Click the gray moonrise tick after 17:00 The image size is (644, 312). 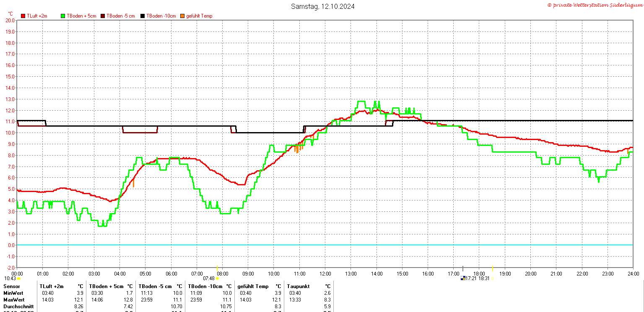point(463,268)
